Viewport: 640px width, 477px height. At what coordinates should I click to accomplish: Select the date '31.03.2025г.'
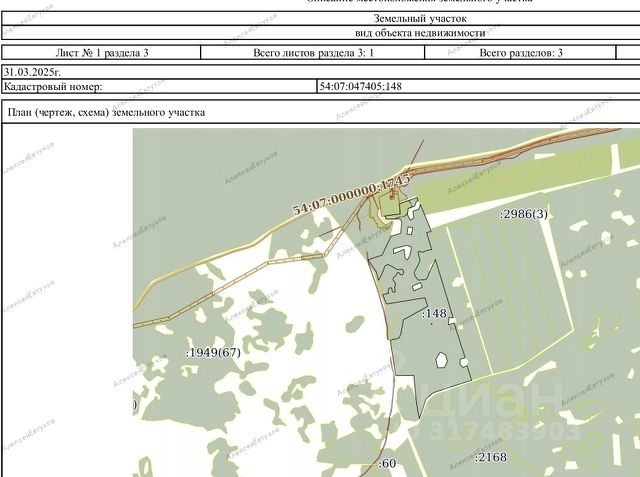point(32,72)
